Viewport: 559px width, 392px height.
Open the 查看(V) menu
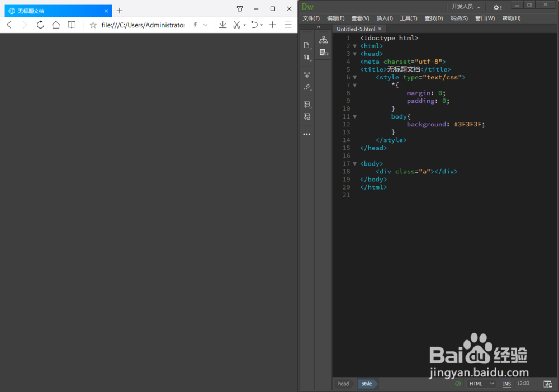pyautogui.click(x=361, y=18)
